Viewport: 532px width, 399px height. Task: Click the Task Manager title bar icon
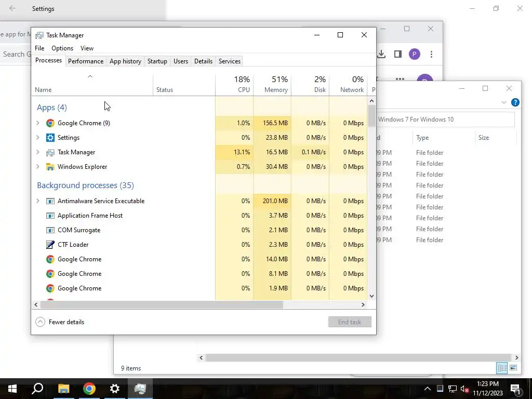point(39,35)
